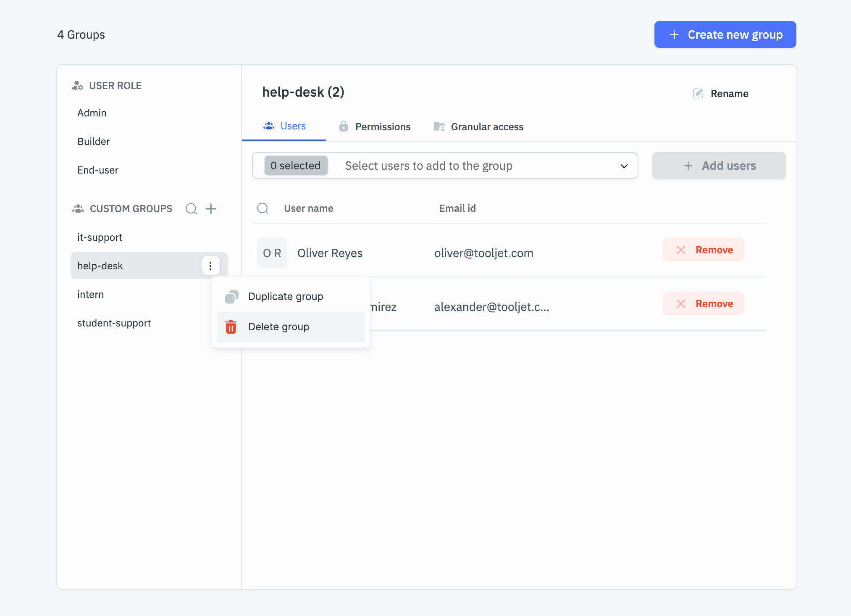Screen dimensions: 851x616
Task: Click the Add users button
Action: click(719, 165)
